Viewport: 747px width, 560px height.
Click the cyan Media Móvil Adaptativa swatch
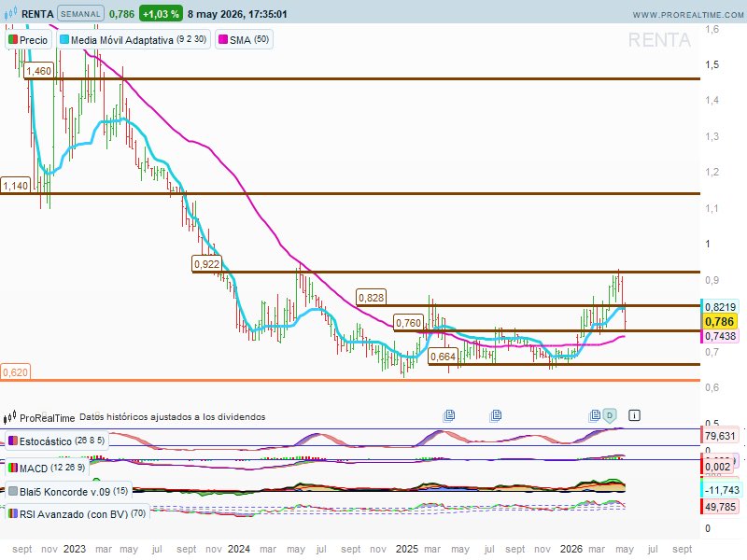pos(64,39)
